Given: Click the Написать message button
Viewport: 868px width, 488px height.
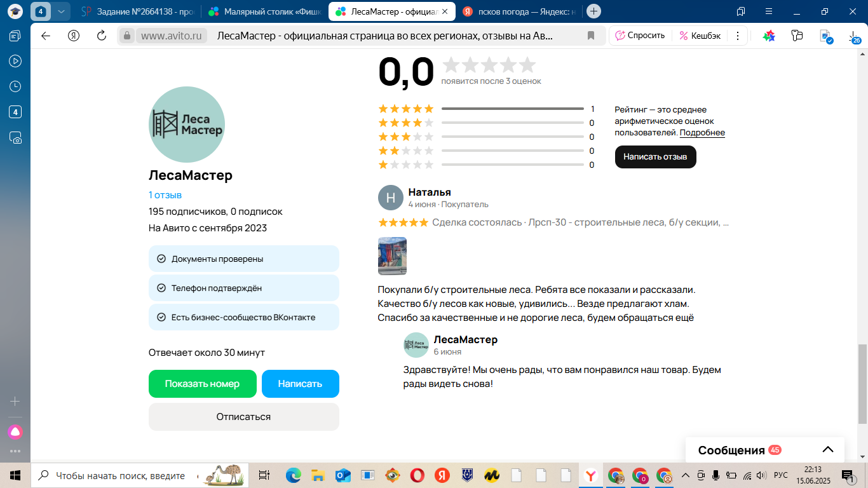Looking at the screenshot, I should point(300,384).
